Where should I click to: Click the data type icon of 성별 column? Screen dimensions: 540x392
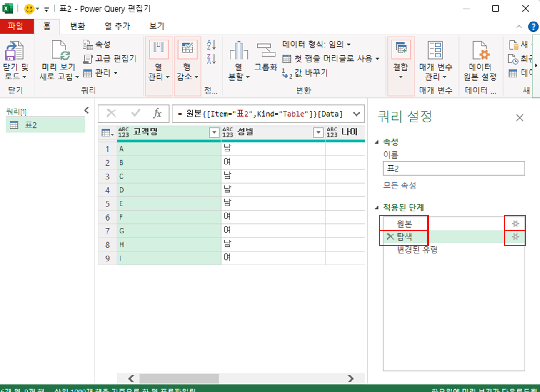[x=228, y=133]
